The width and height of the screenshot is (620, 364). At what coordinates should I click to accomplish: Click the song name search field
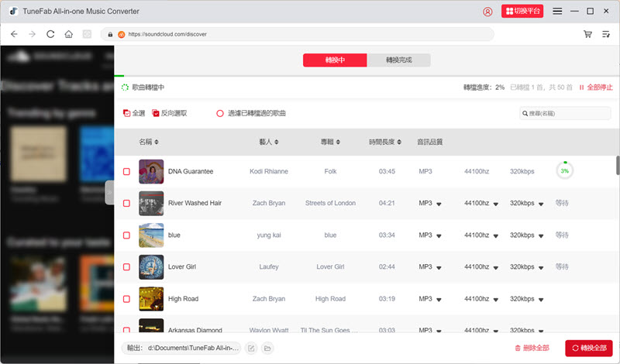565,113
